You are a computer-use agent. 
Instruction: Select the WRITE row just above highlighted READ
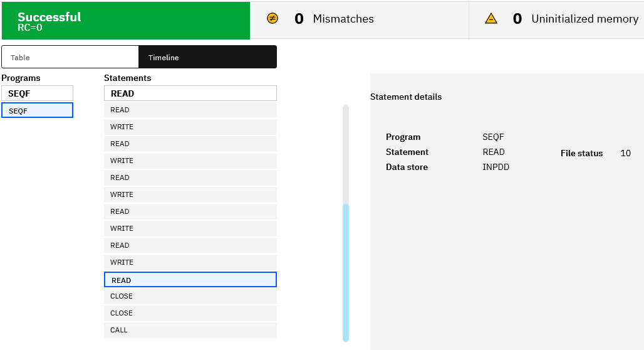click(190, 262)
